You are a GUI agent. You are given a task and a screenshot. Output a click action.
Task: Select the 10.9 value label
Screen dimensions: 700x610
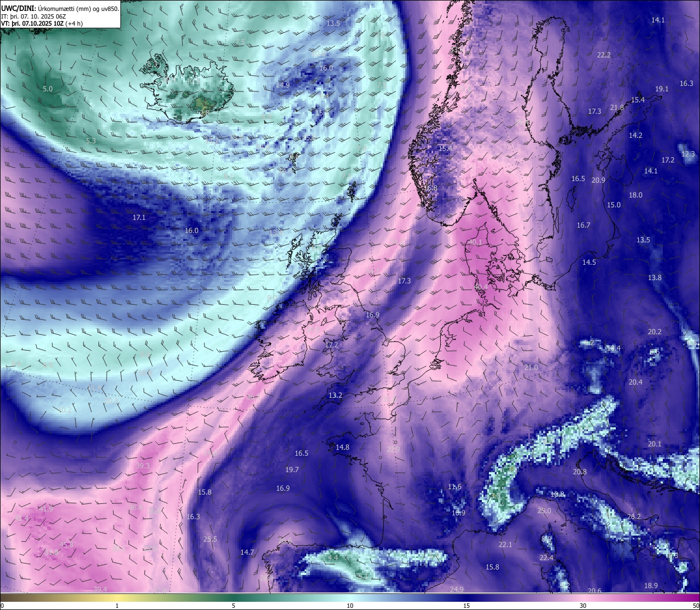pyautogui.click(x=458, y=513)
